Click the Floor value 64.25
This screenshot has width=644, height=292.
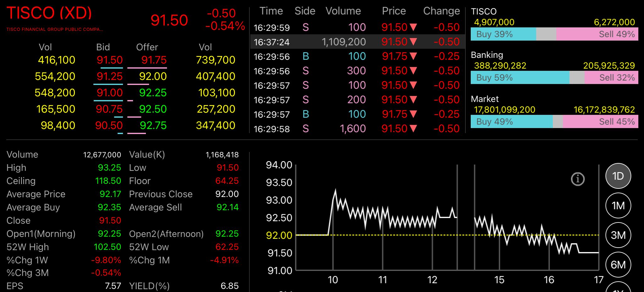(227, 181)
